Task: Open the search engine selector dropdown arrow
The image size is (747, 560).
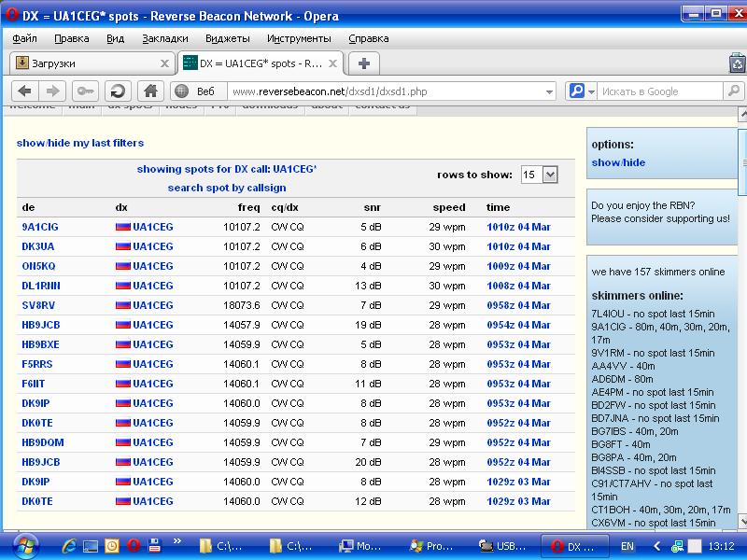Action: [x=591, y=91]
